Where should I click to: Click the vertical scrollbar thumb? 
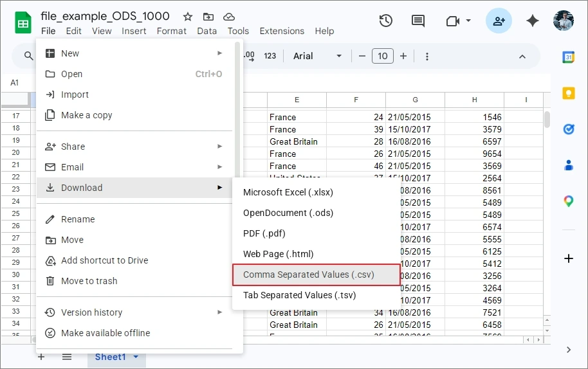coord(547,120)
